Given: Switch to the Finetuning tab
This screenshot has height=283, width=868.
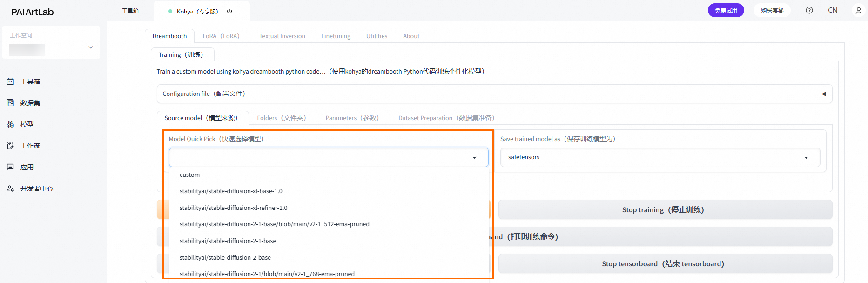Looking at the screenshot, I should pyautogui.click(x=336, y=36).
